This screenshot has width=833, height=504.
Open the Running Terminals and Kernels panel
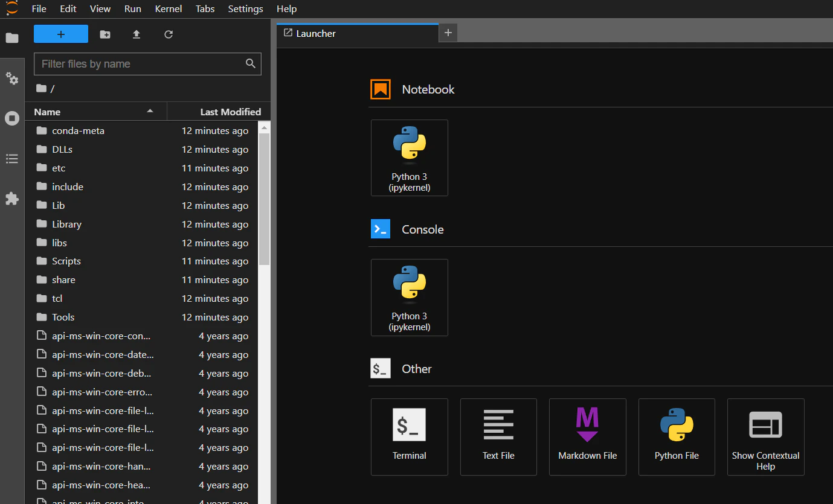[12, 118]
